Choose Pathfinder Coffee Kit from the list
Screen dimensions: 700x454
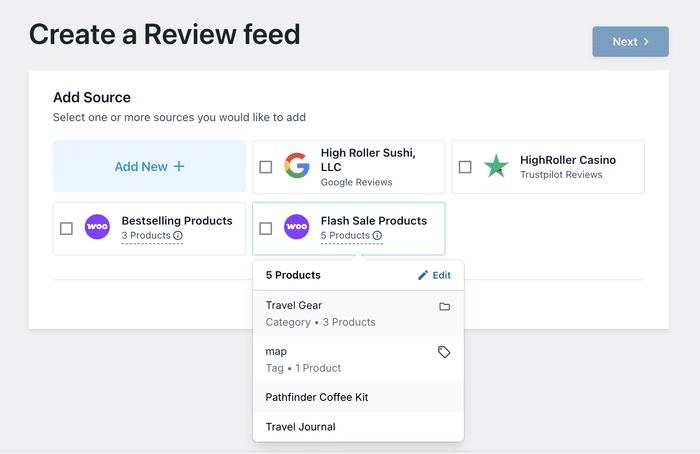[x=317, y=397]
